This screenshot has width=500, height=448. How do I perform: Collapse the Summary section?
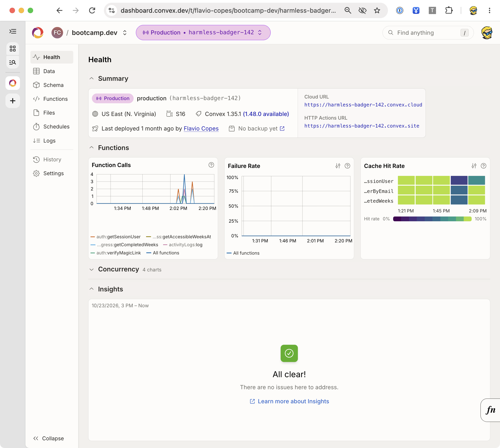pos(91,79)
